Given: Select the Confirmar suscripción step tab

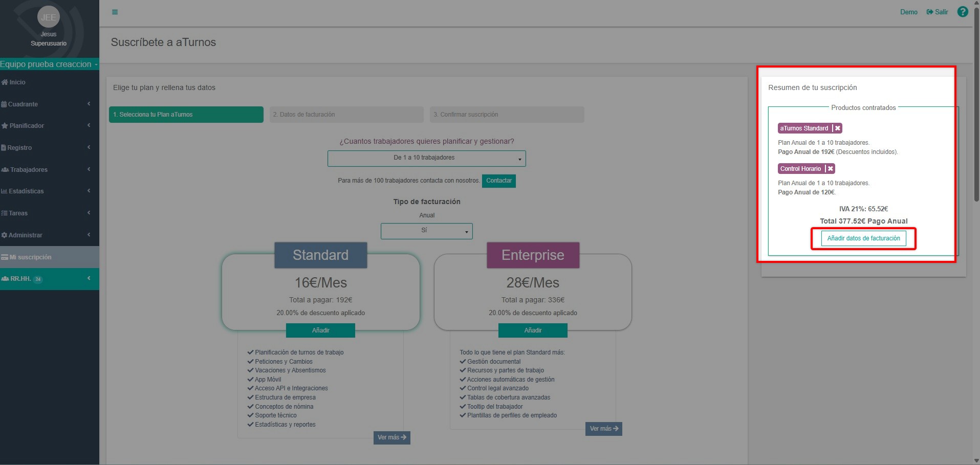Looking at the screenshot, I should tap(507, 115).
